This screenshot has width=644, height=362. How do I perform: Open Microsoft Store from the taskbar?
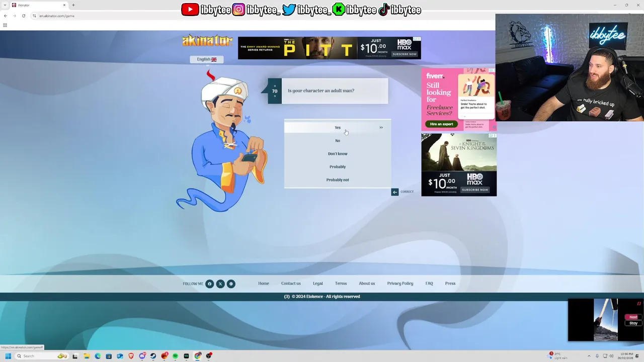pyautogui.click(x=109, y=356)
